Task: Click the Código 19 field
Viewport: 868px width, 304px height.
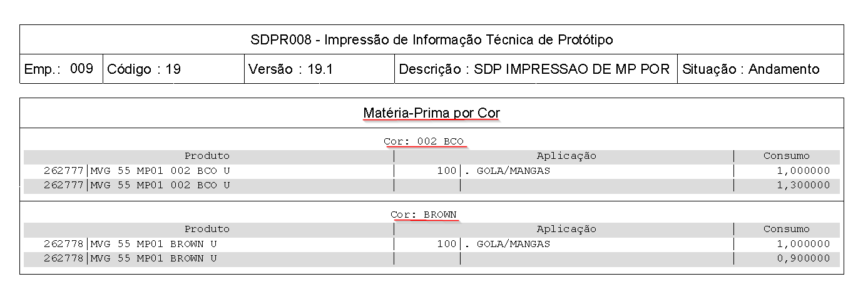Action: click(145, 69)
